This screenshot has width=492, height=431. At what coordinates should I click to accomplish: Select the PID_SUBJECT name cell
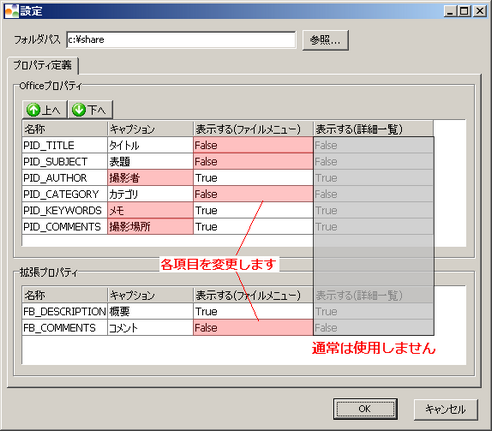[65, 161]
